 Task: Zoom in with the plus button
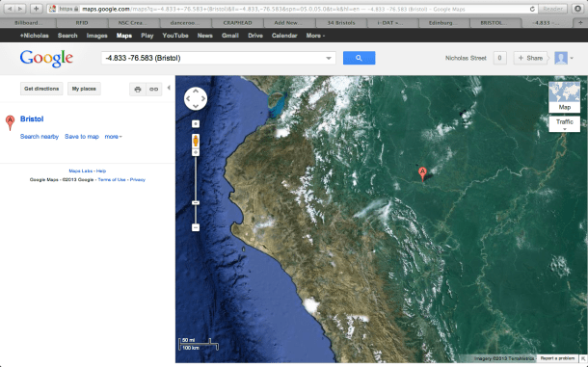[x=196, y=152]
